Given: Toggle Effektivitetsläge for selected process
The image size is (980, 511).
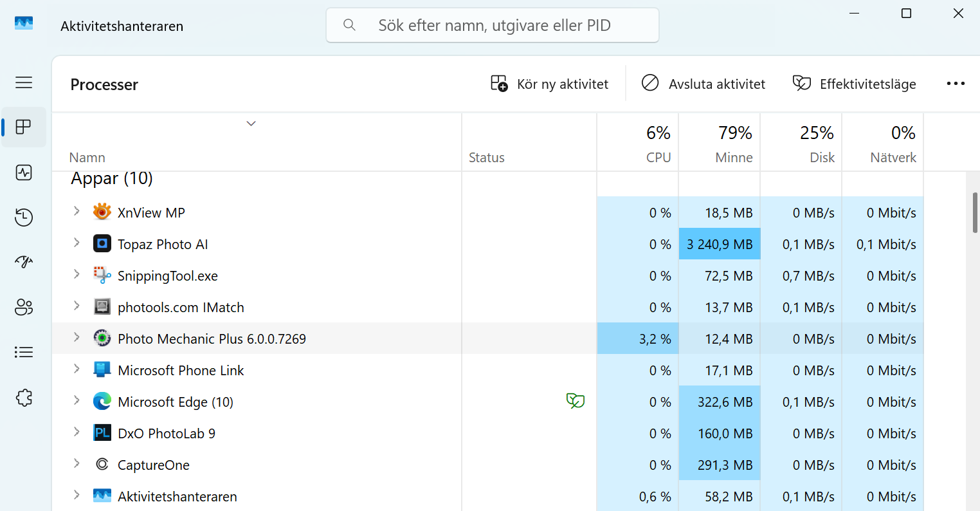Looking at the screenshot, I should (x=854, y=84).
